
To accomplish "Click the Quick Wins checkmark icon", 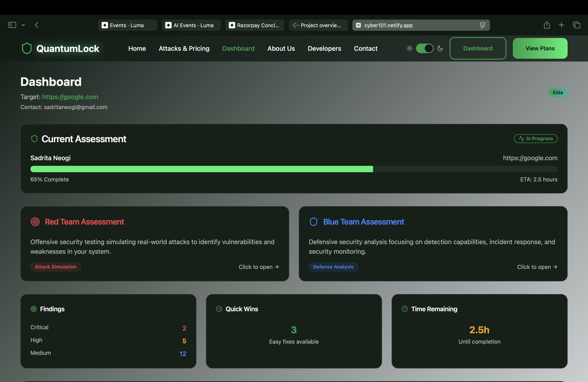I will 219,309.
